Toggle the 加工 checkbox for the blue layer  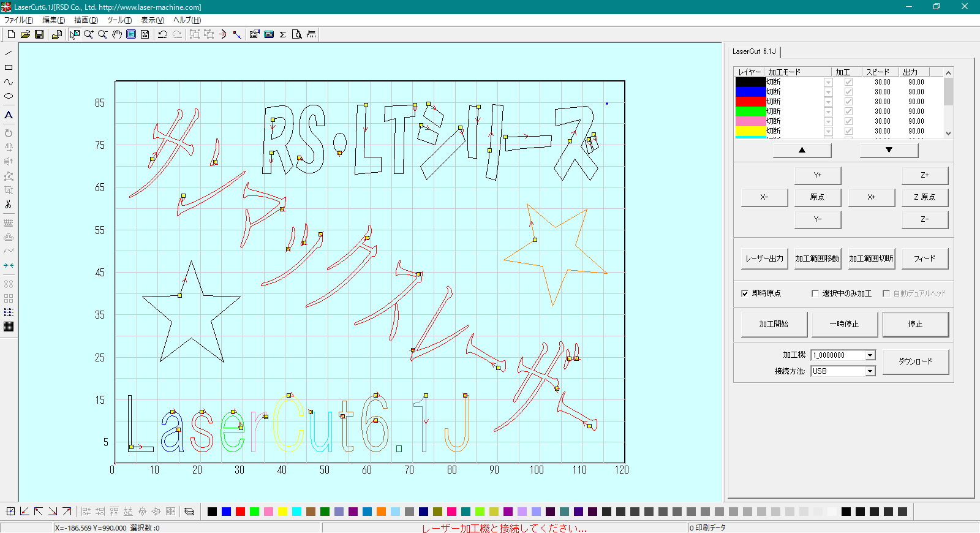(x=848, y=92)
